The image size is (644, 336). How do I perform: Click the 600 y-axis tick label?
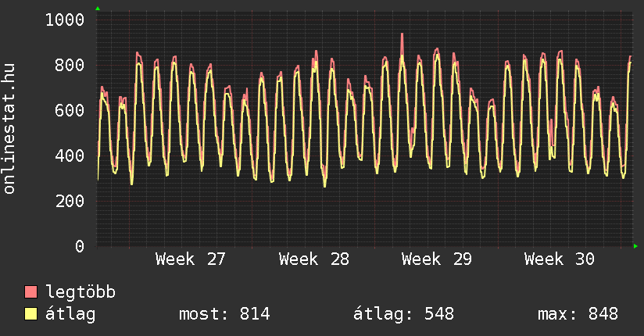[x=70, y=110]
